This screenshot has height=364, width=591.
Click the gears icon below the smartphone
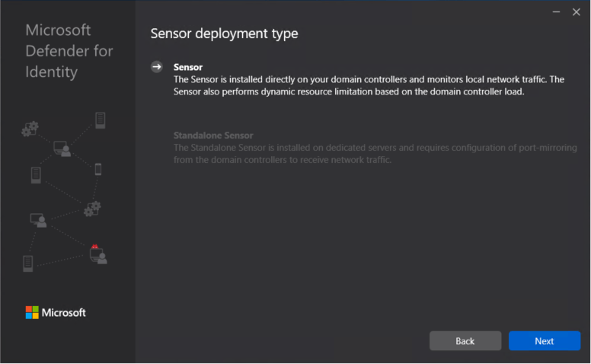[x=92, y=208]
